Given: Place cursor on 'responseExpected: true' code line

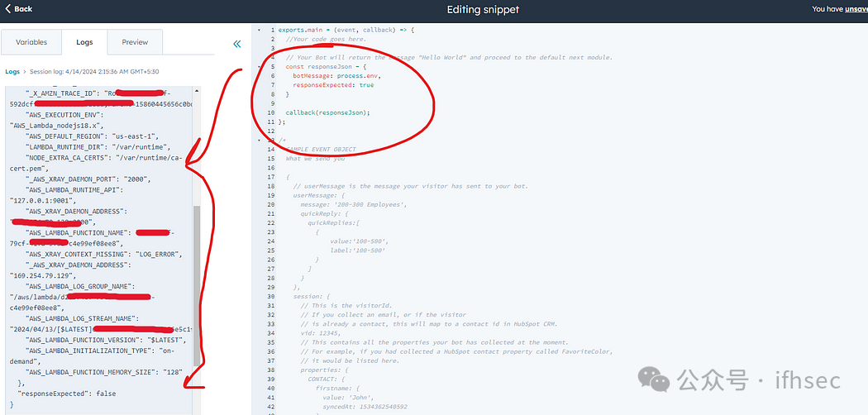Looking at the screenshot, I should 333,86.
